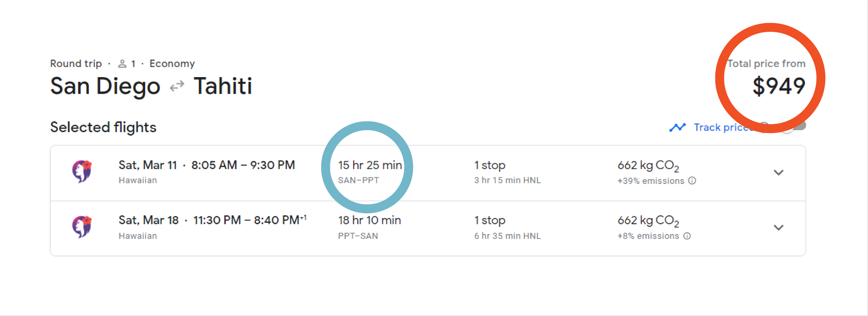Click the Track prices link text
Viewport: 868px width, 316px height.
(x=722, y=127)
